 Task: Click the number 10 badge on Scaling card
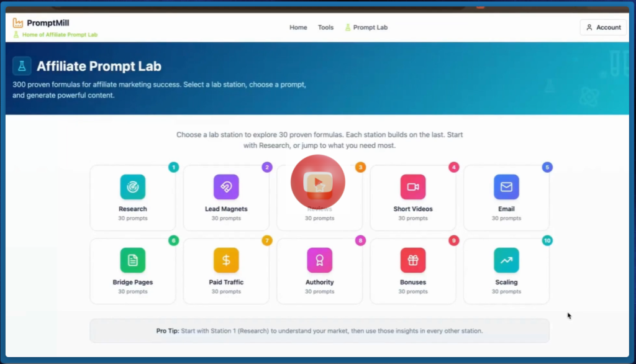click(547, 240)
